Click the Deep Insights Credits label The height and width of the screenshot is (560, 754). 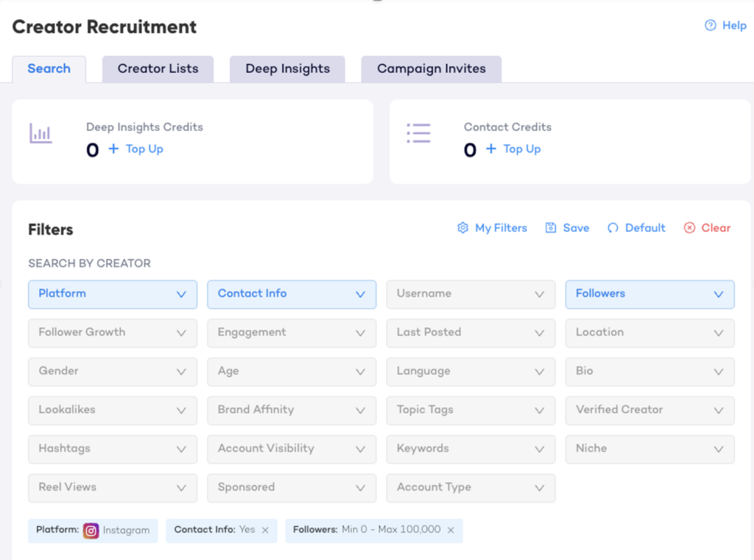[x=144, y=127]
